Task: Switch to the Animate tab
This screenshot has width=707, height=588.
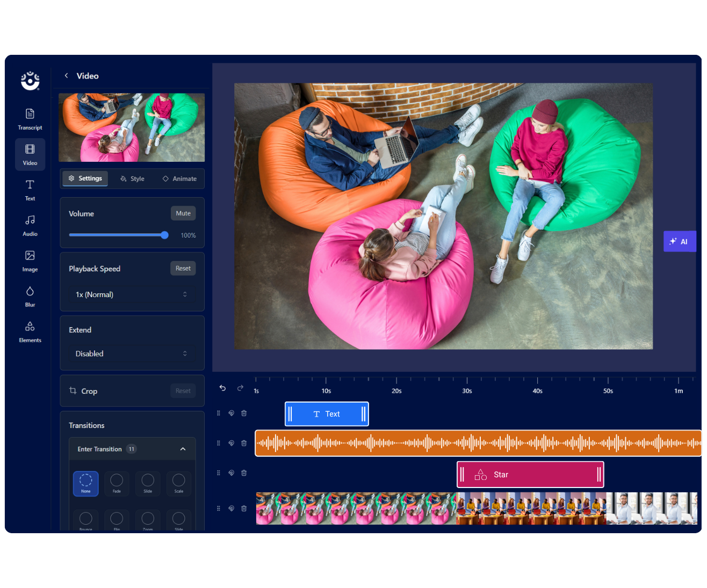Action: click(179, 179)
